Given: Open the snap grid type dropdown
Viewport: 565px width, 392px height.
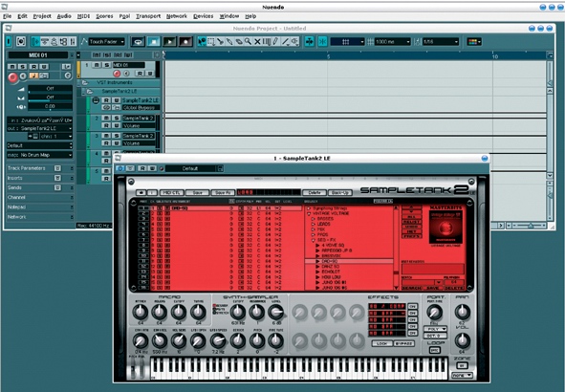Looking at the screenshot, I should [348, 42].
